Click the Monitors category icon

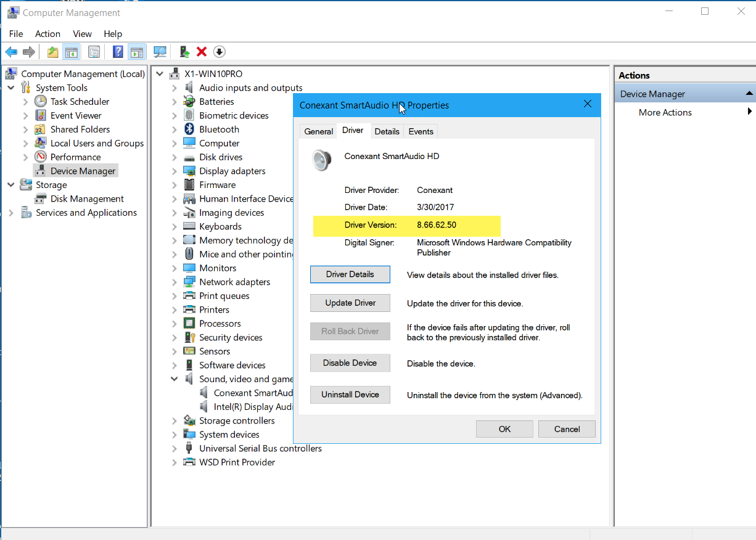pyautogui.click(x=189, y=268)
